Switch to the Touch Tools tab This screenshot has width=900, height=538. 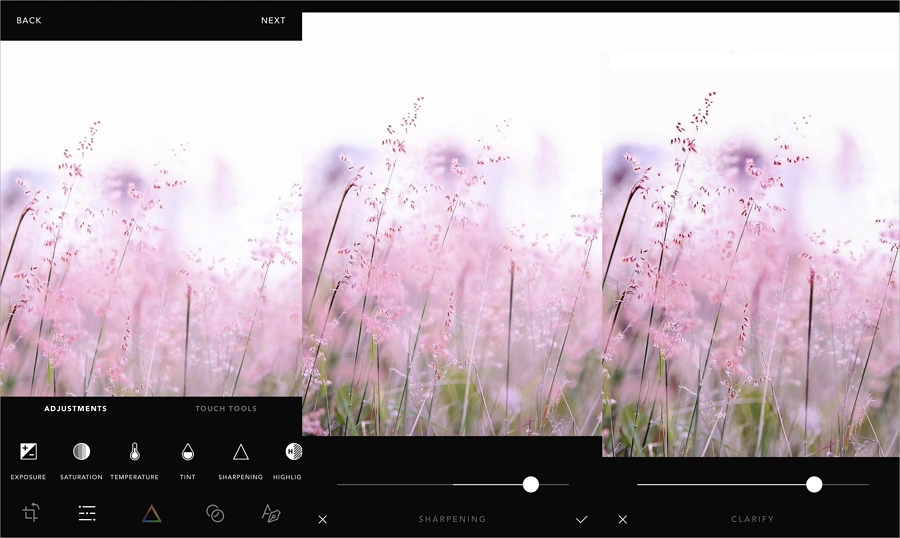tap(226, 408)
